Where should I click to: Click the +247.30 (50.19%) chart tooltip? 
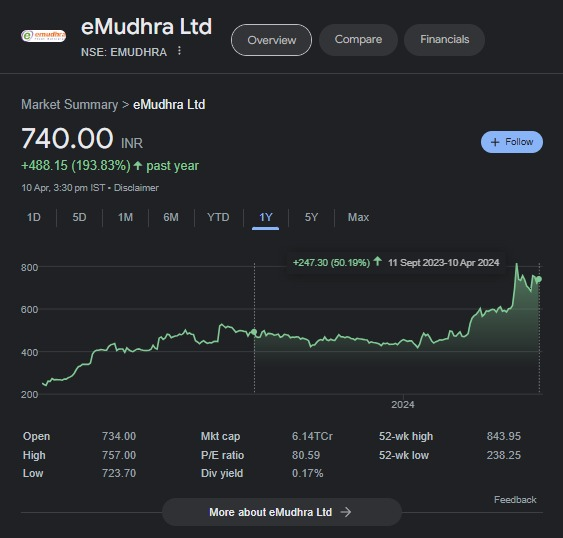click(396, 263)
